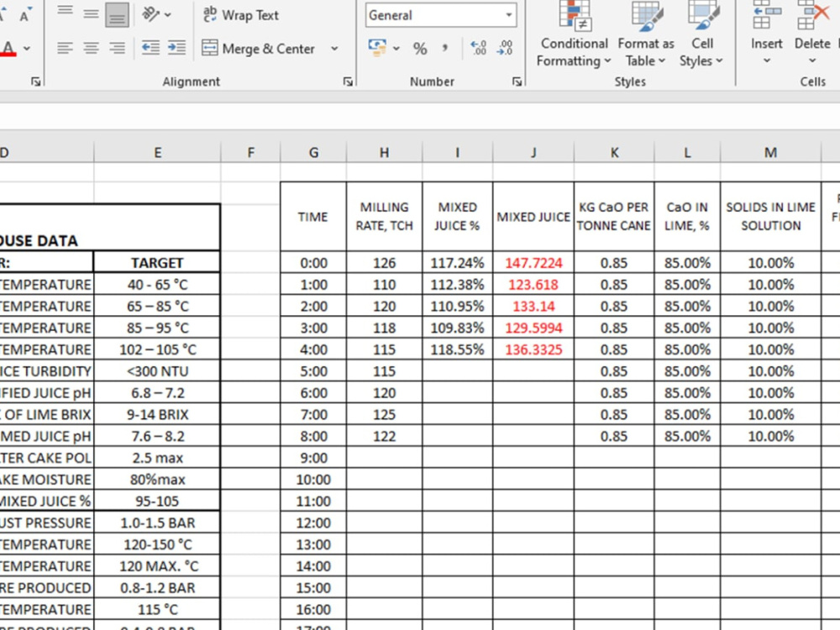Select cell showing 117.24%
This screenshot has height=630, width=840.
tap(457, 263)
